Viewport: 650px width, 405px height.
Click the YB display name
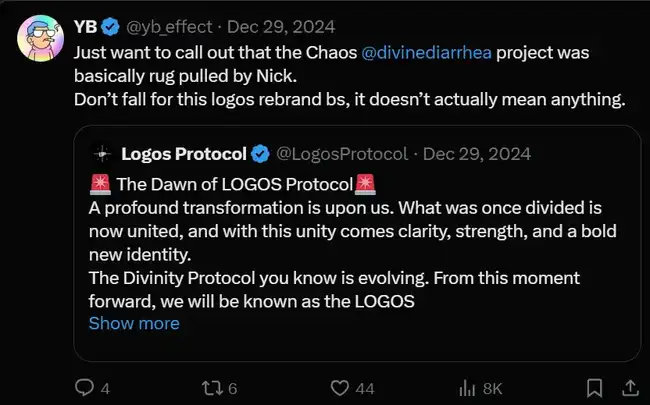point(87,25)
